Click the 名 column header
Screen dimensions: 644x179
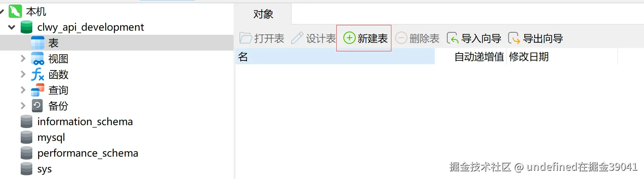[335, 57]
